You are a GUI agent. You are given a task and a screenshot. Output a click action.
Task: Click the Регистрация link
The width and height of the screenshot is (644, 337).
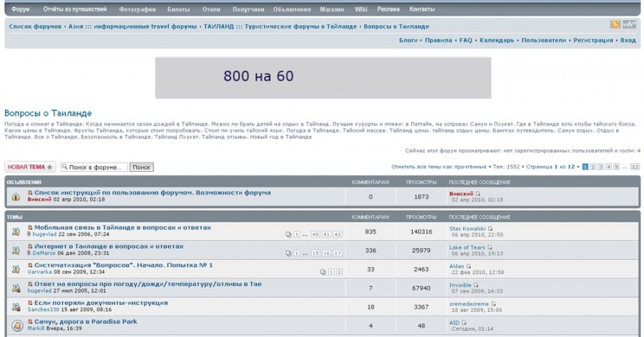[x=593, y=40]
